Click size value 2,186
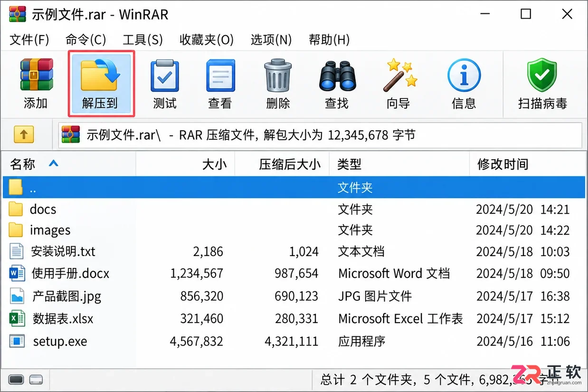588x392 pixels. click(x=208, y=252)
